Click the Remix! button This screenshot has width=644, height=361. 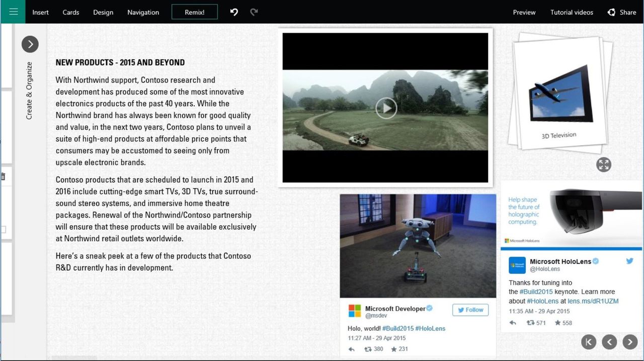(x=195, y=12)
